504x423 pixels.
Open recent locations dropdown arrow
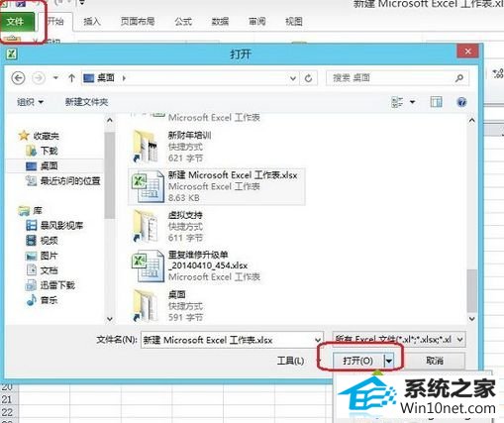(x=55, y=78)
